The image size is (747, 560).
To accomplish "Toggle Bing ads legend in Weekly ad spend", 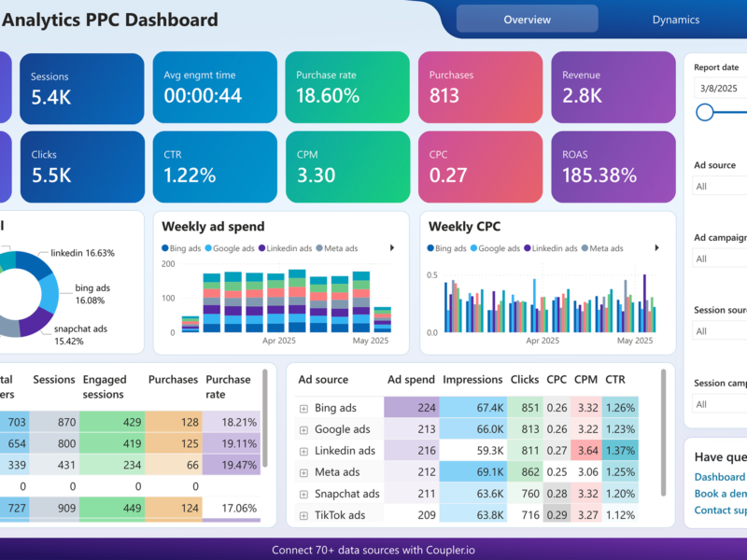I will click(181, 248).
